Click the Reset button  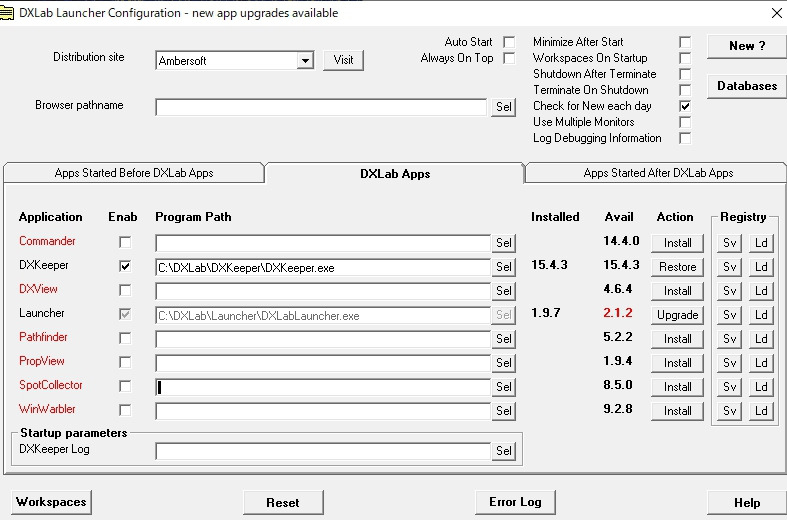point(283,502)
